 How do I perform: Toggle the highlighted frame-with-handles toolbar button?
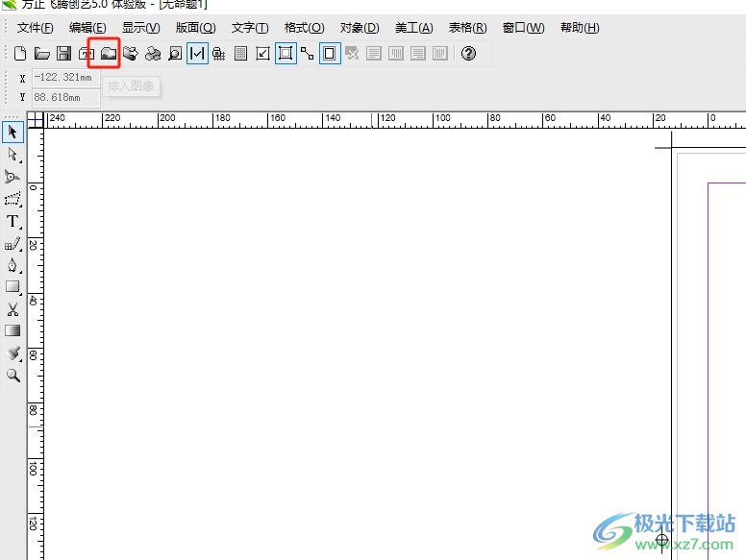click(286, 54)
